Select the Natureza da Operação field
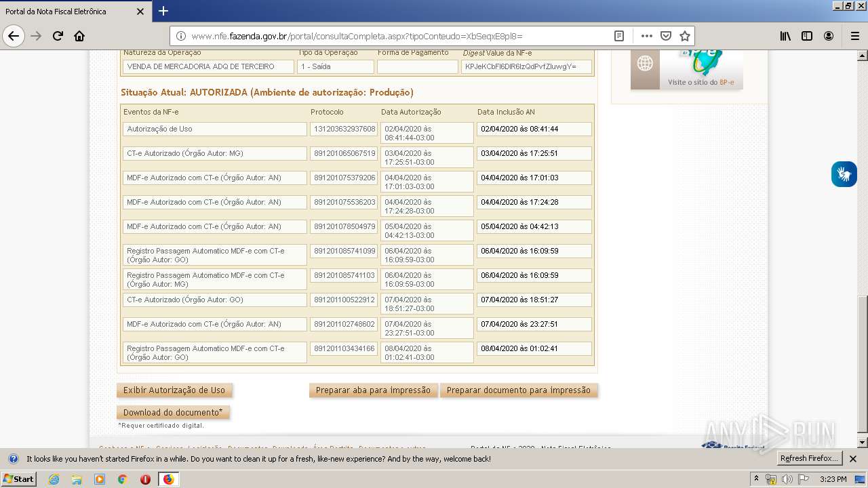 click(209, 66)
